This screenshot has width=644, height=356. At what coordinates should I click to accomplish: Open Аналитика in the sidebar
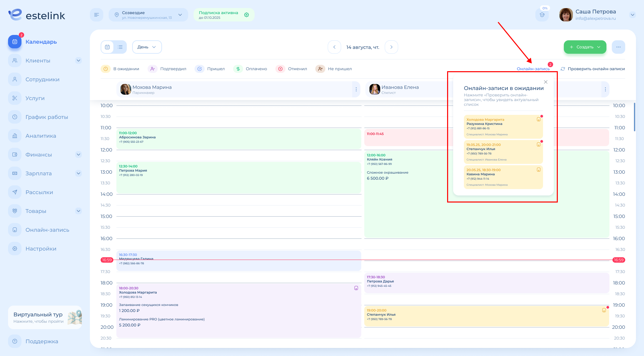tap(41, 136)
